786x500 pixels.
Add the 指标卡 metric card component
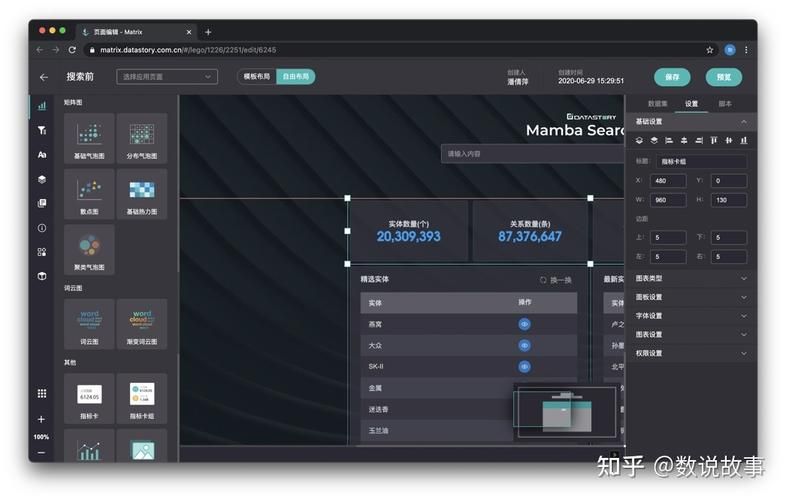click(x=89, y=398)
